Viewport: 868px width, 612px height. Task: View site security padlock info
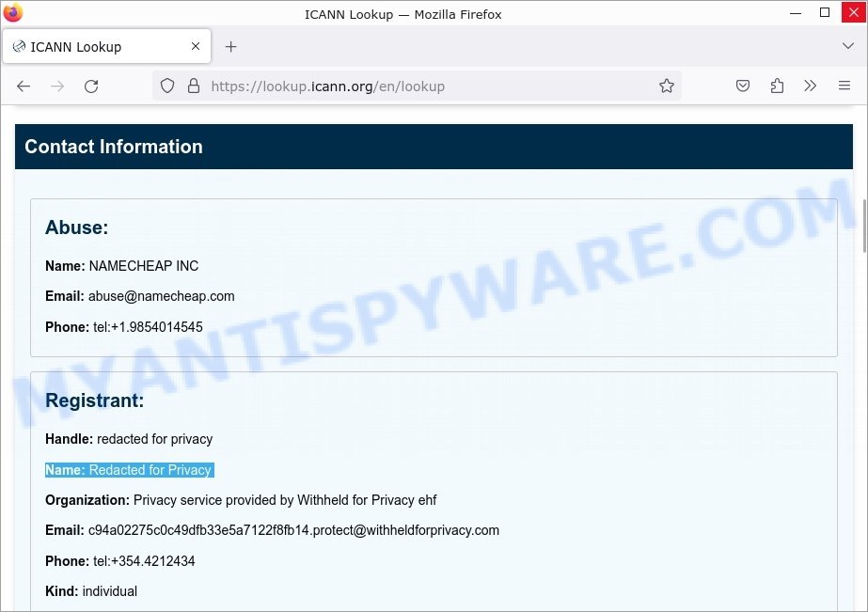[x=193, y=86]
